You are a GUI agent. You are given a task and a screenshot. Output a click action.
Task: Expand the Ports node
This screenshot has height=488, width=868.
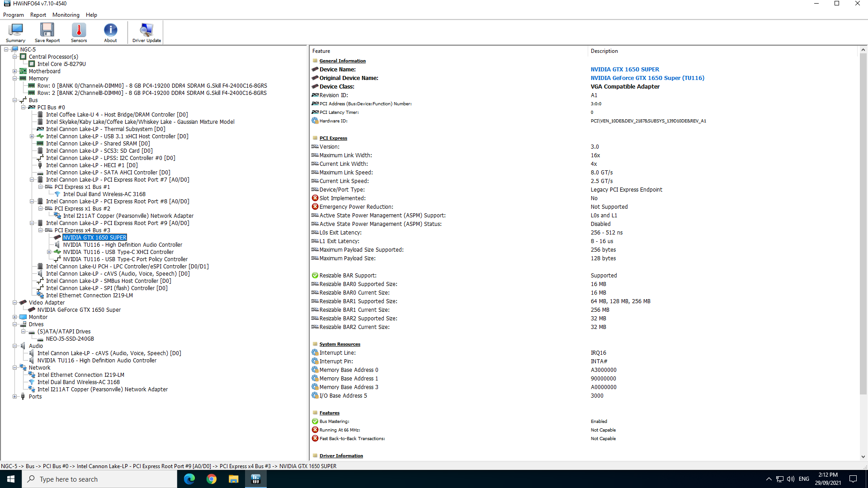[x=15, y=396]
